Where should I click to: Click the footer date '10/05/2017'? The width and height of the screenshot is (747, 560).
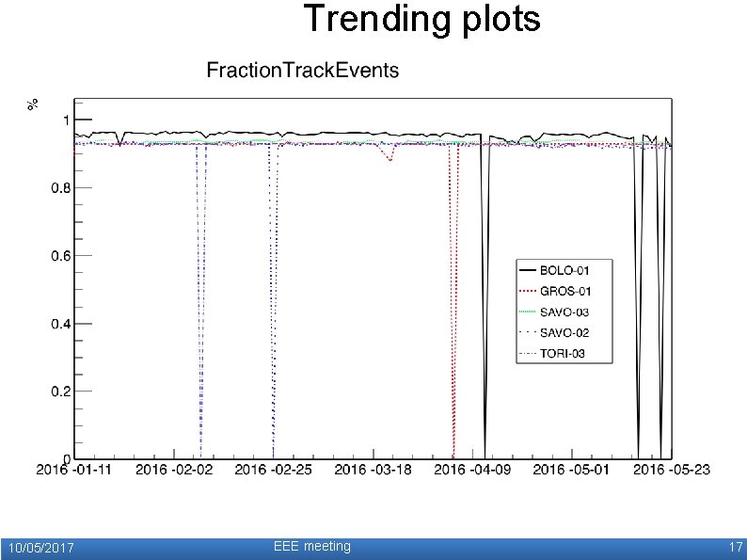tap(41, 548)
